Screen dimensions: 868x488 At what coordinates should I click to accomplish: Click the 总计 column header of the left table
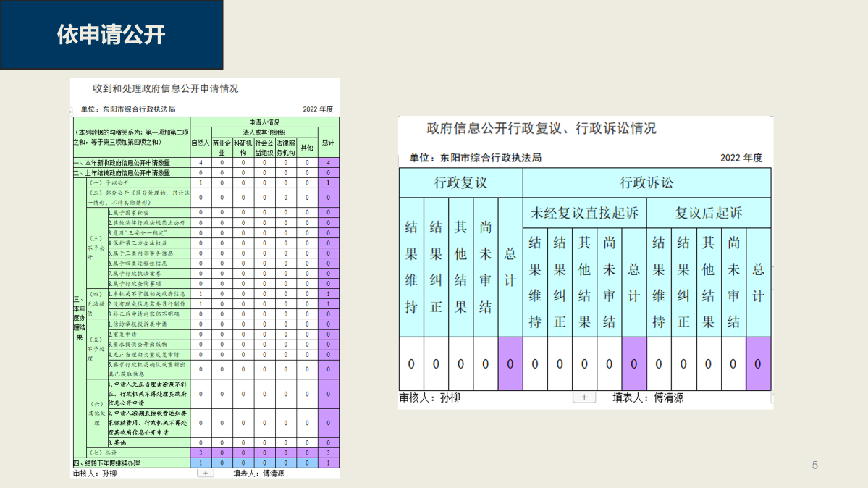[x=328, y=143]
